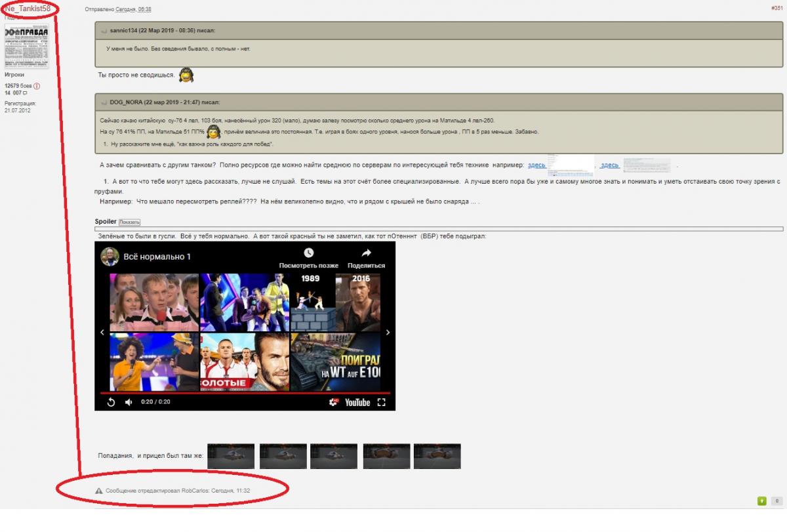The width and height of the screenshot is (787, 532).
Task: Click the 'Посмотреть позже' clock icon
Action: tap(308, 253)
